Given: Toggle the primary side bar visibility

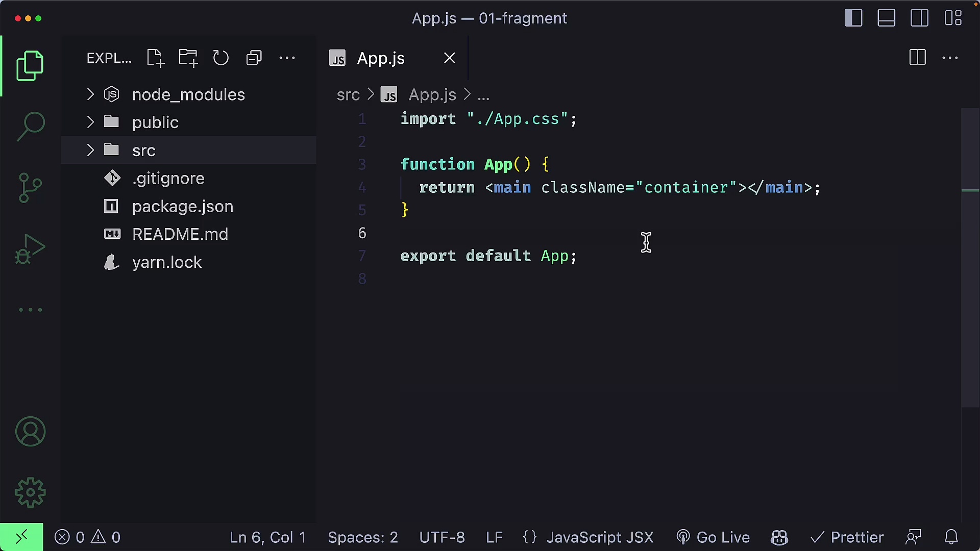Looking at the screenshot, I should click(853, 18).
